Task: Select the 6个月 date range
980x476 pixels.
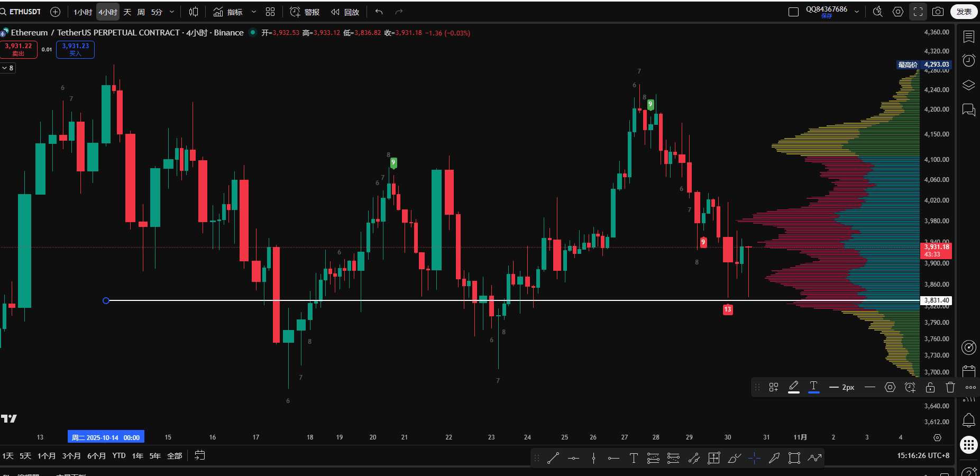Action: coord(96,455)
